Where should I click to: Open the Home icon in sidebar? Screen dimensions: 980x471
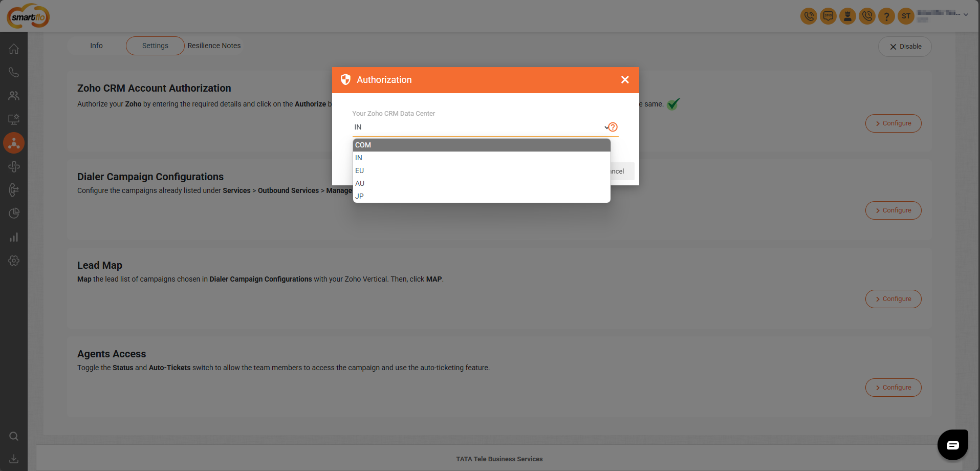click(x=14, y=49)
